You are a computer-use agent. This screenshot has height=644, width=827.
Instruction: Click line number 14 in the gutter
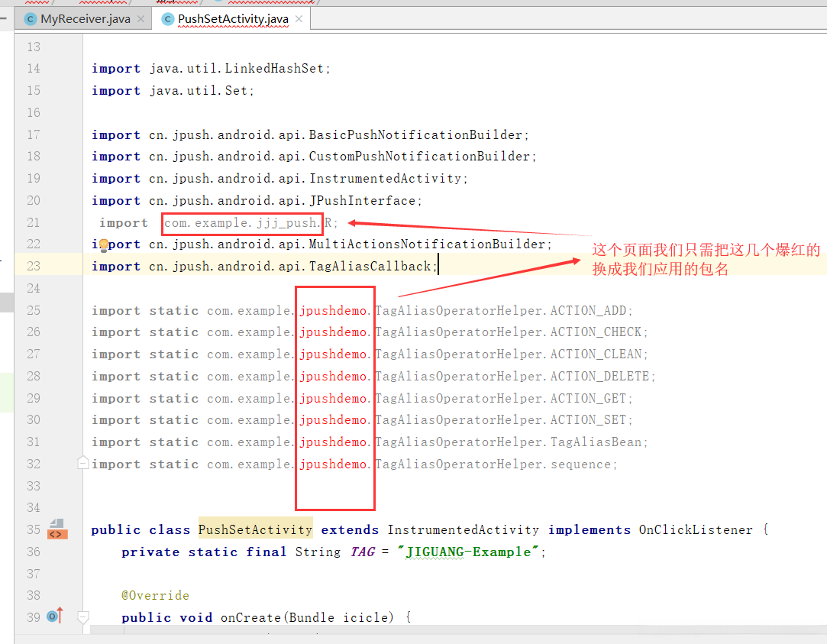[34, 68]
